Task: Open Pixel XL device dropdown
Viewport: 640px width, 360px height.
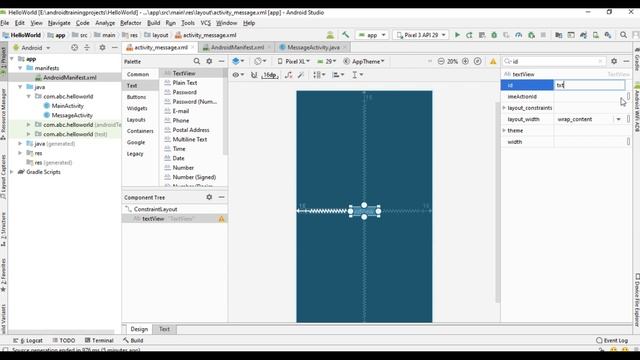Action: click(x=293, y=61)
